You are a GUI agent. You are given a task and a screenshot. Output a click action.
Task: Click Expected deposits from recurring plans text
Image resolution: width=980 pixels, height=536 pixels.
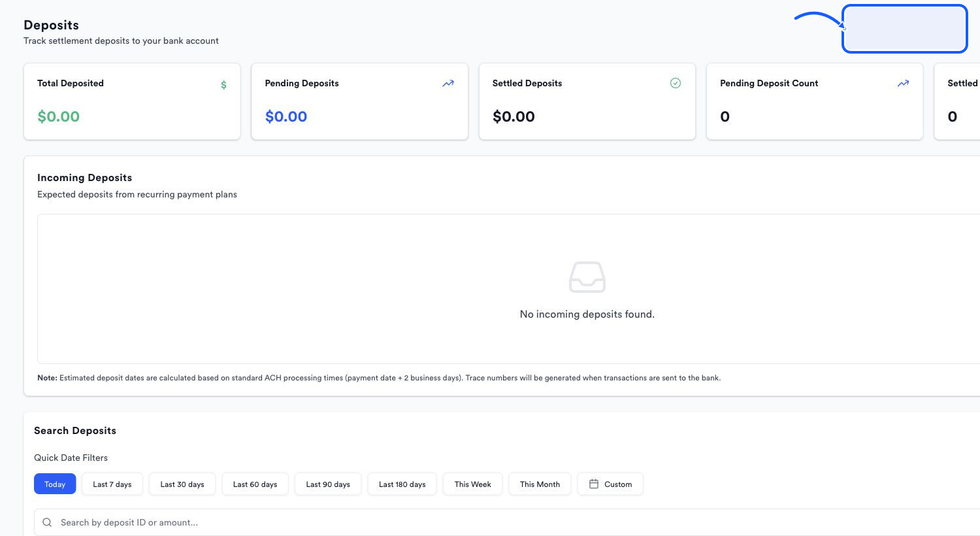137,194
